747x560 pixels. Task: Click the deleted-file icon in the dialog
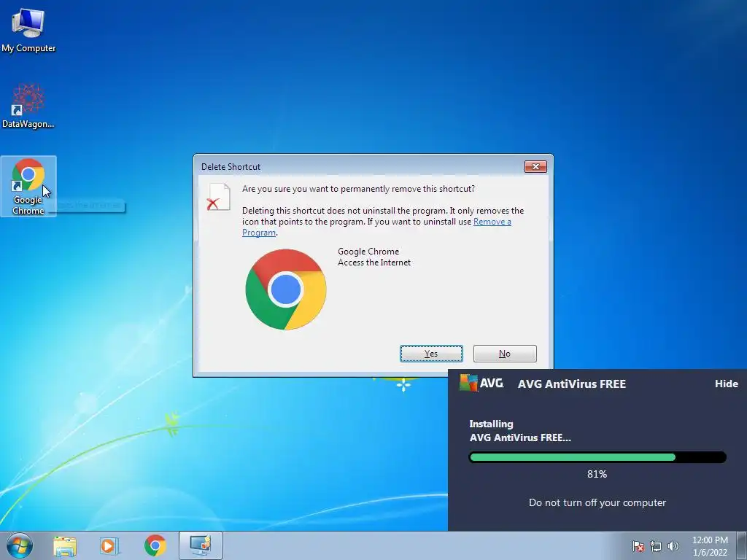coord(219,197)
